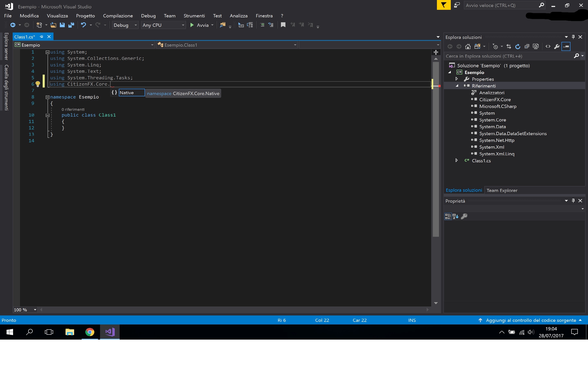Uncomment the selected lines icon
Screen dimensions: 588x368
click(271, 25)
